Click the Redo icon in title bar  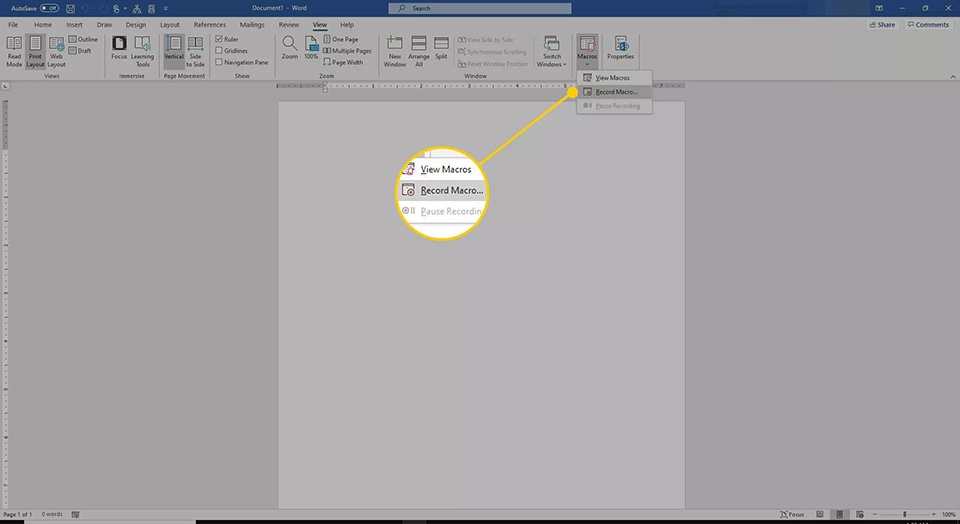[102, 9]
